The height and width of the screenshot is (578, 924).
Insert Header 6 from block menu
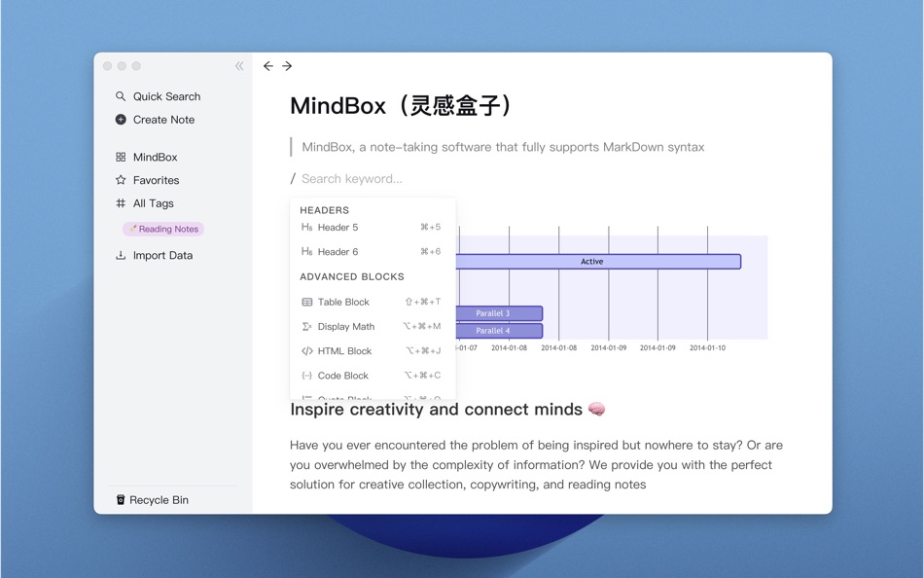[x=373, y=251]
